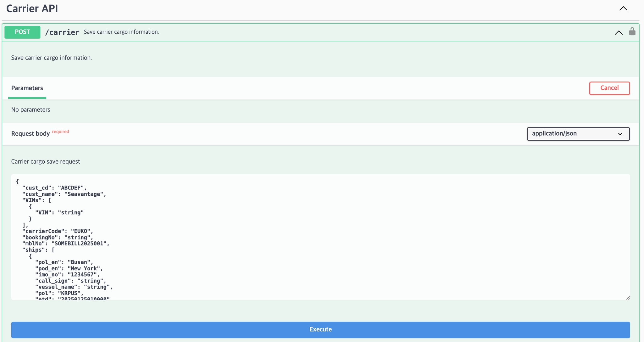Viewport: 644px width, 342px height.
Task: Click the blue Execute button
Action: [320, 329]
